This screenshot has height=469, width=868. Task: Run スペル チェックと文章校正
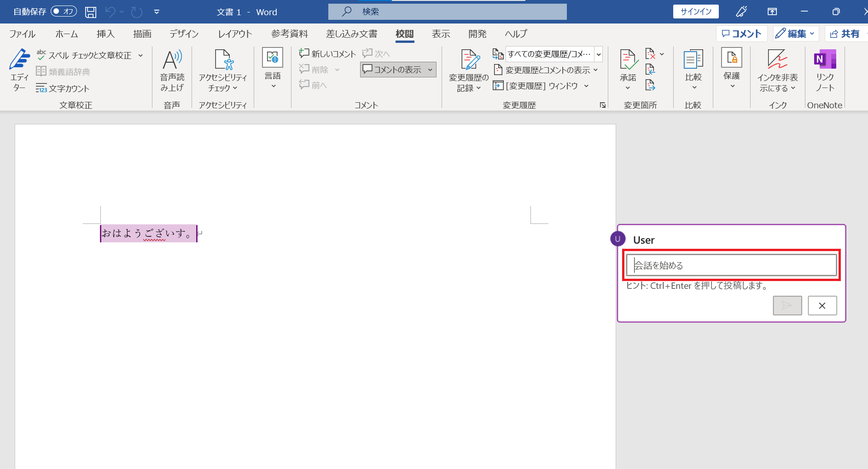click(84, 55)
